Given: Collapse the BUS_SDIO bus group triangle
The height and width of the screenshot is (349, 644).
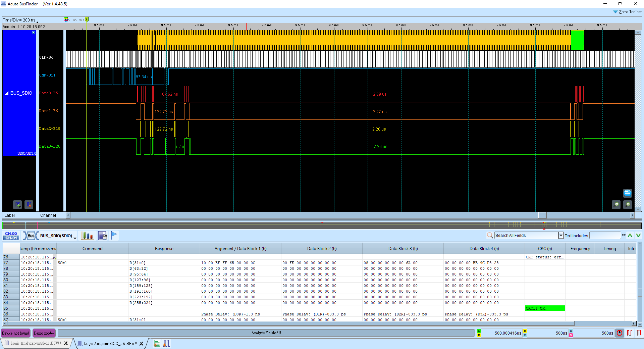Looking at the screenshot, I should tap(6, 93).
